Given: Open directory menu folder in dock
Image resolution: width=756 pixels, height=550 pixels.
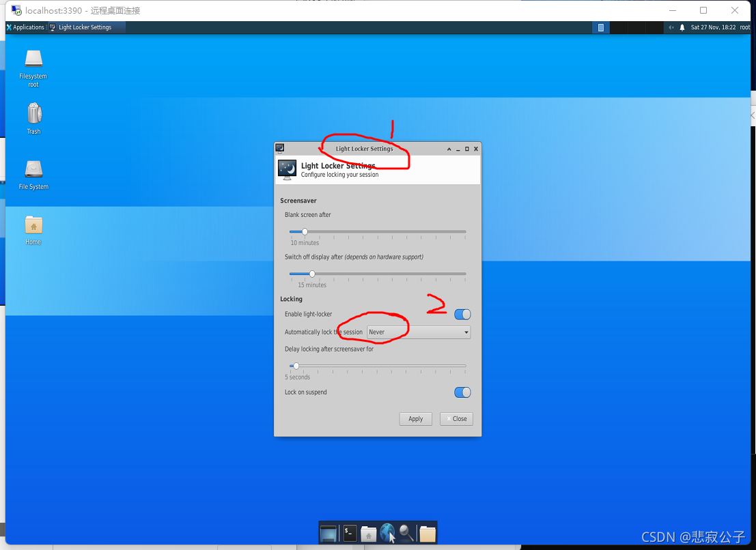Looking at the screenshot, I should coord(428,534).
